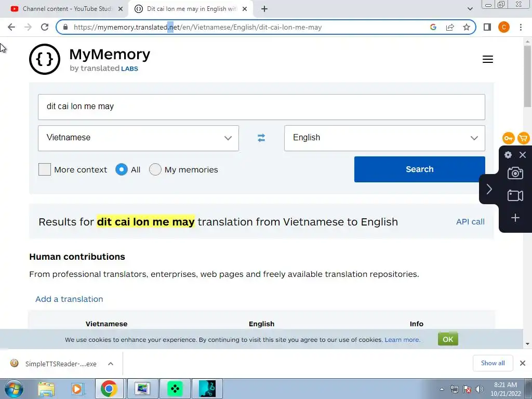Select the My memories radio button
Viewport: 532px width, 399px height.
(x=155, y=169)
